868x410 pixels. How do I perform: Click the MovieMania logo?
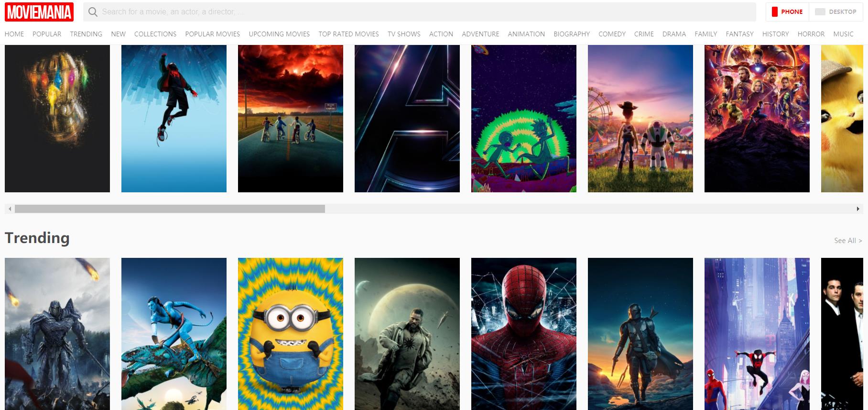coord(39,12)
